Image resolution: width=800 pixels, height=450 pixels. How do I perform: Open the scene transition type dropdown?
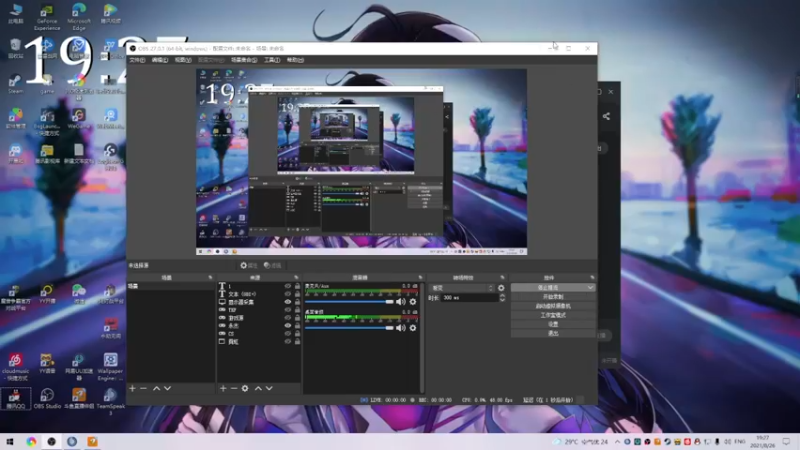[460, 287]
